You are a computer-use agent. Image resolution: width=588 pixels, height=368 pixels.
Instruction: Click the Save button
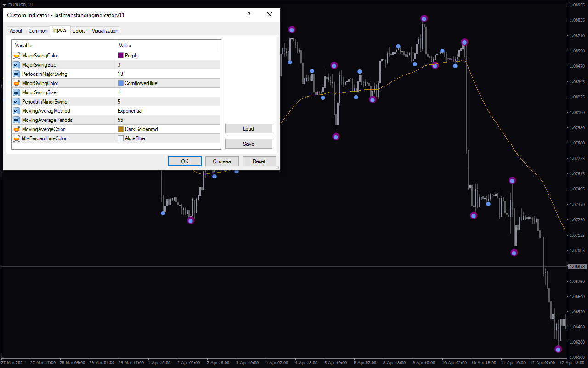[x=249, y=144]
